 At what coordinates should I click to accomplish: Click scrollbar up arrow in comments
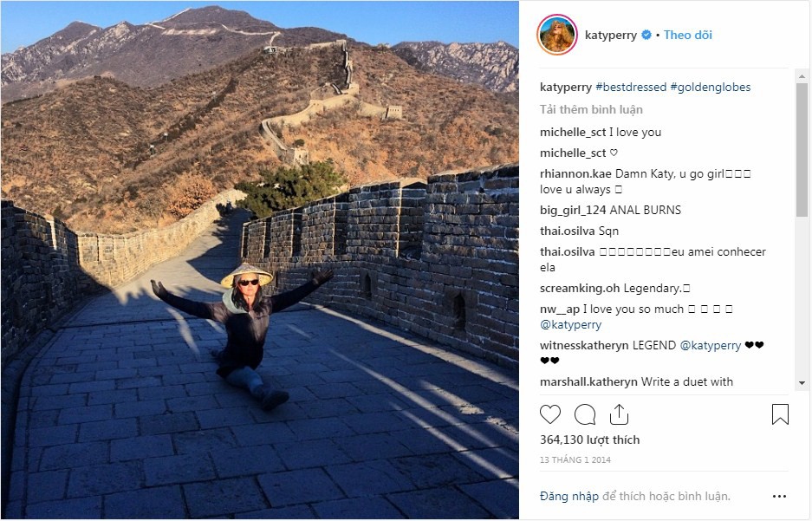802,76
